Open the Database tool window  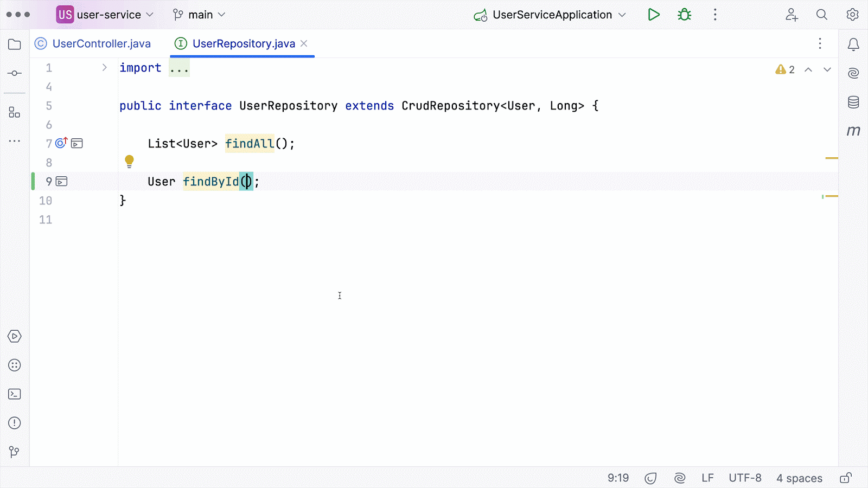[x=853, y=102]
